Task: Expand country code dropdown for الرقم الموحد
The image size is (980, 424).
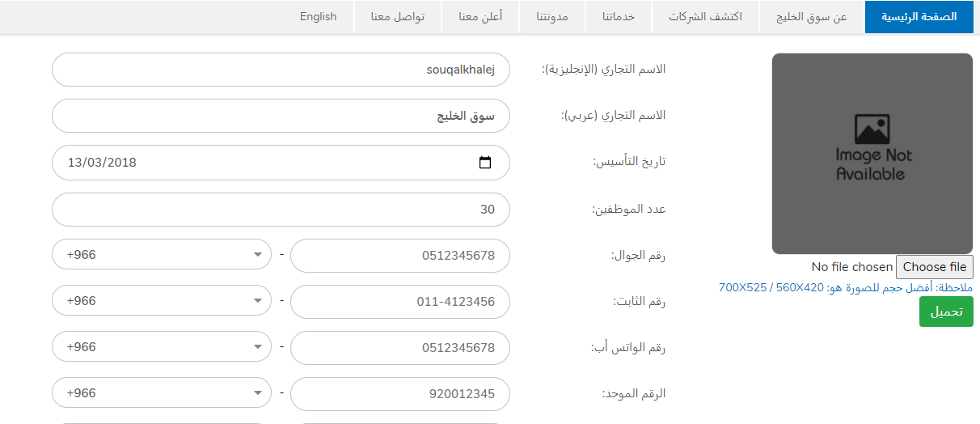Action: click(x=162, y=393)
